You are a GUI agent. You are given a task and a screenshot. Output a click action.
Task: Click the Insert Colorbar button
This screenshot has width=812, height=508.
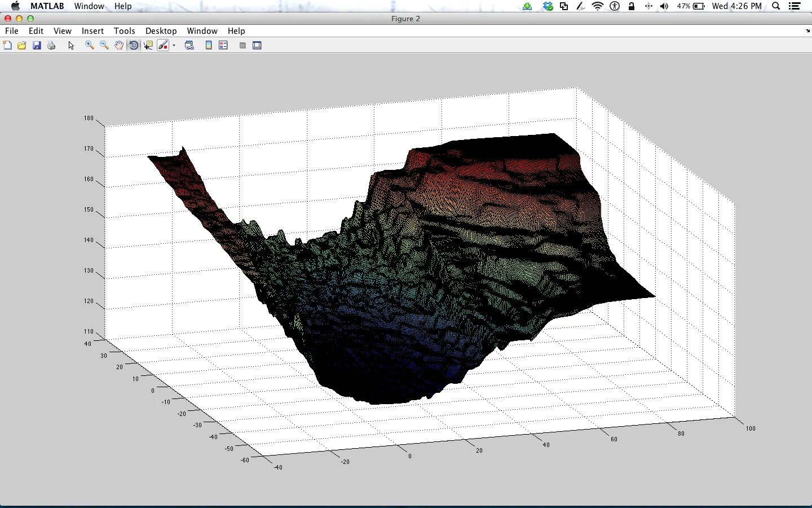[x=209, y=46]
